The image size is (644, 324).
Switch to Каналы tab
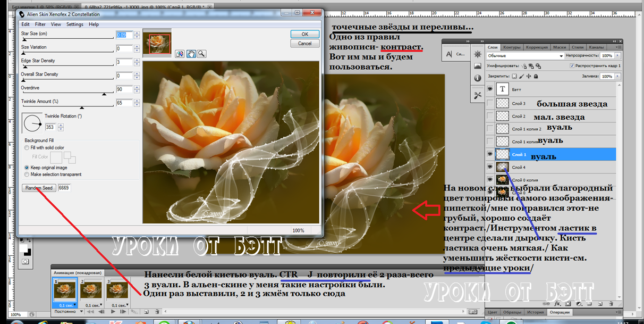click(596, 47)
